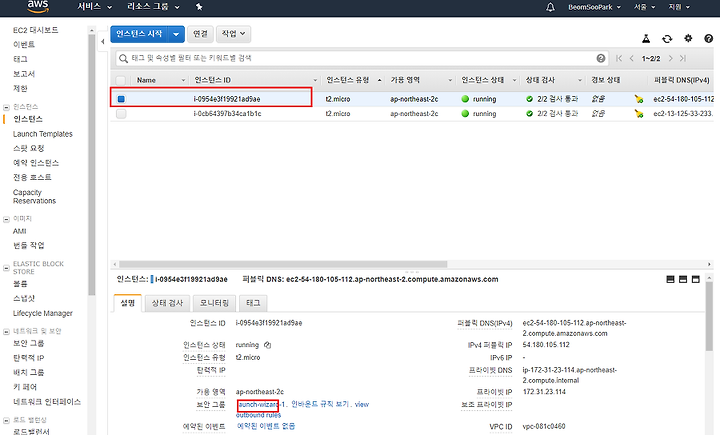720x435 pixels.
Task: Focus the tag and attribute search field
Action: 363,58
